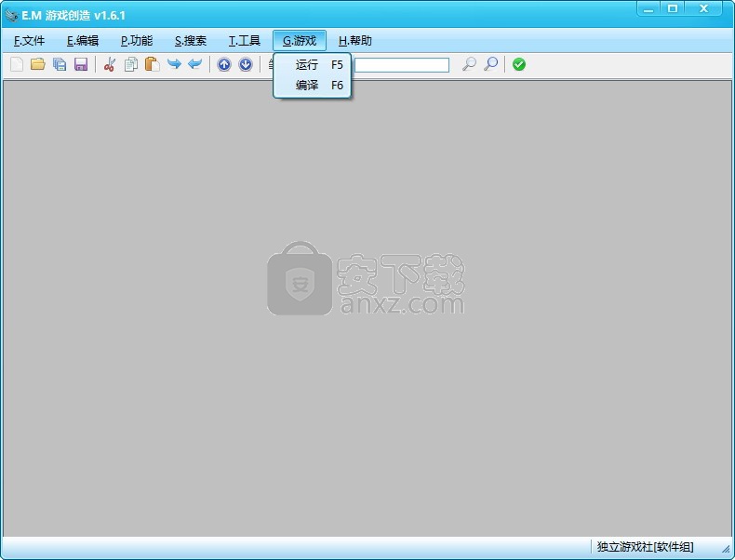
Task: Click the blue right-pointing arrow icon
Action: pyautogui.click(x=174, y=64)
